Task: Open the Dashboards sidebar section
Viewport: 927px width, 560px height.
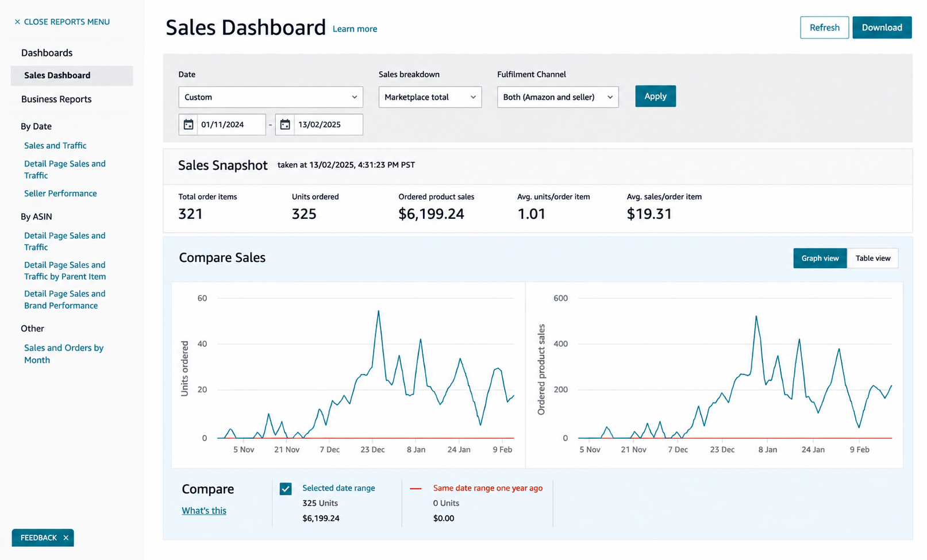Action: (x=47, y=53)
